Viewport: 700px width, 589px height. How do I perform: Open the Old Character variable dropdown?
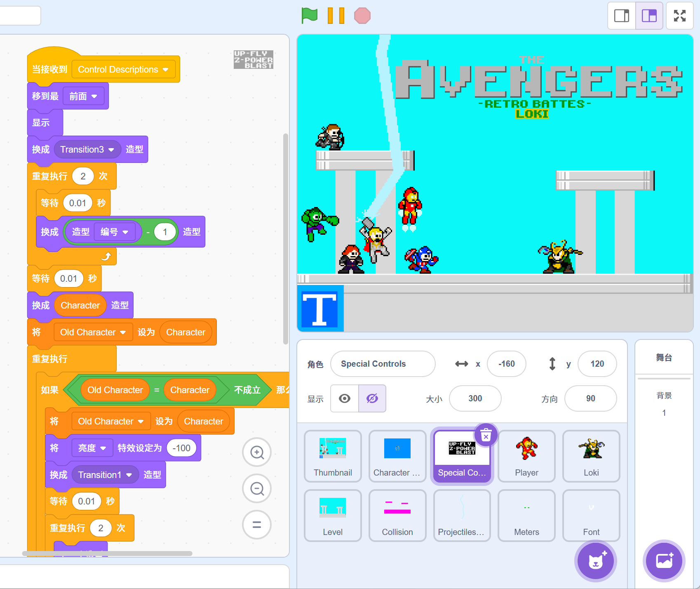click(123, 332)
